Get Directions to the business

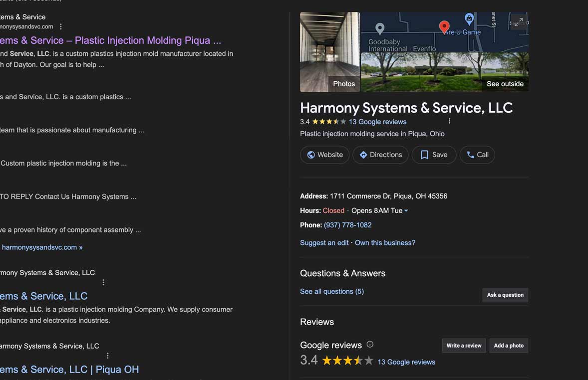(381, 155)
